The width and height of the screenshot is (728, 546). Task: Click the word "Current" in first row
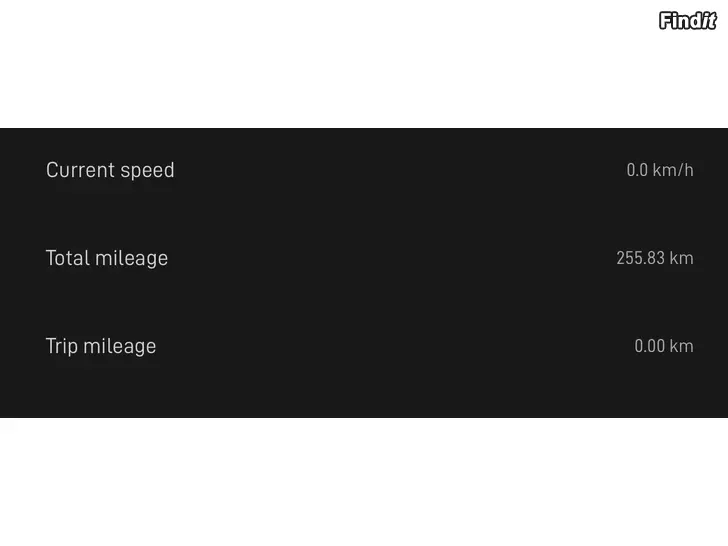[80, 170]
